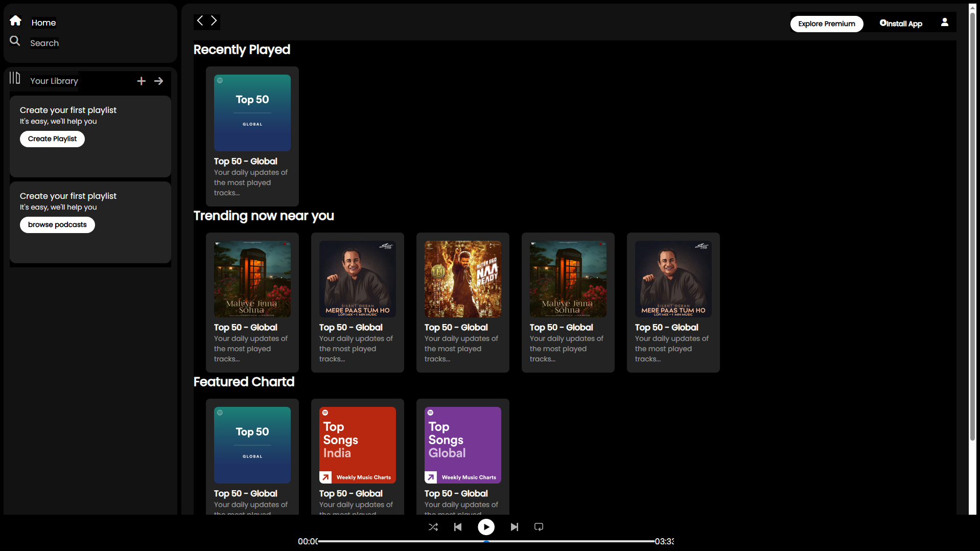Click the Featured Chartd heading
The height and width of the screenshot is (551, 980).
(x=244, y=382)
